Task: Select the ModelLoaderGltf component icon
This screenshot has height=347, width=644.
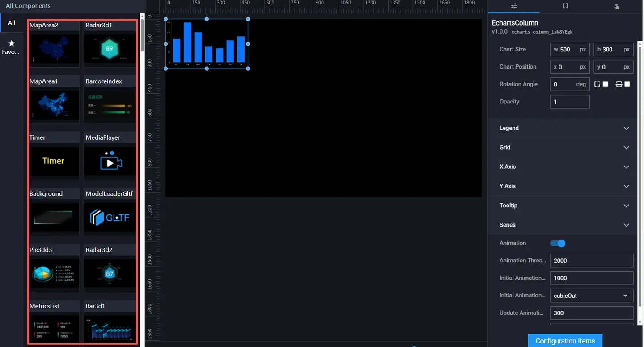Action: 110,218
